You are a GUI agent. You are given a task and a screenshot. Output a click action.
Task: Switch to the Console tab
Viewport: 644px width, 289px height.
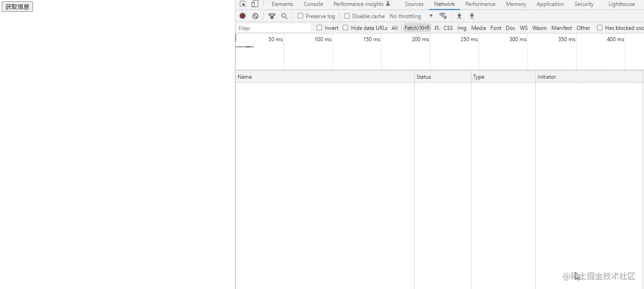pos(313,4)
